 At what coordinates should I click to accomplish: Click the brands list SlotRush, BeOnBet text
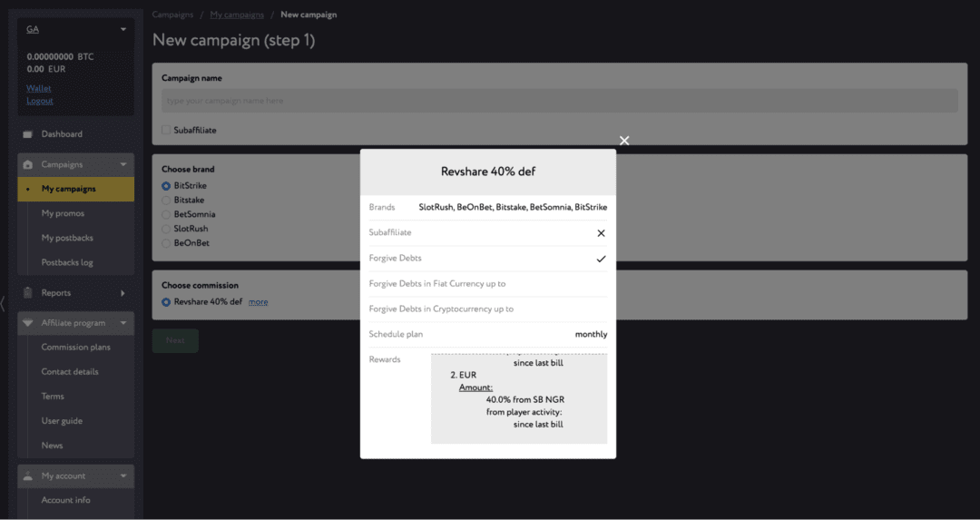point(513,207)
